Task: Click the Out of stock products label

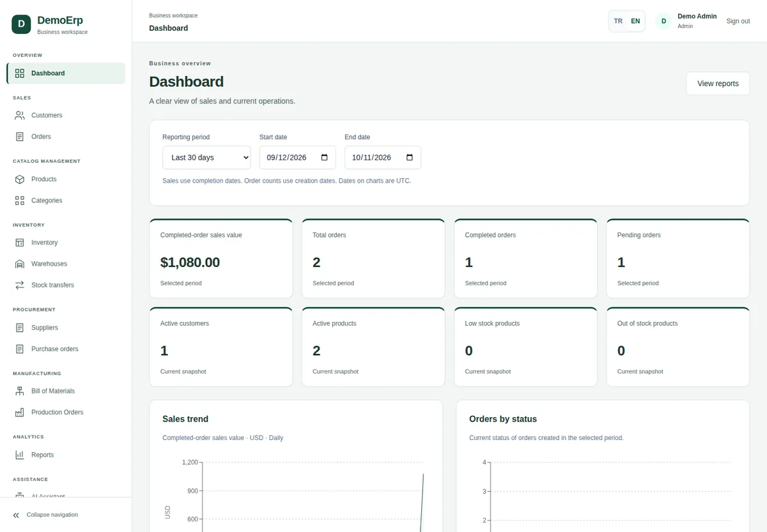Action: pyautogui.click(x=647, y=323)
